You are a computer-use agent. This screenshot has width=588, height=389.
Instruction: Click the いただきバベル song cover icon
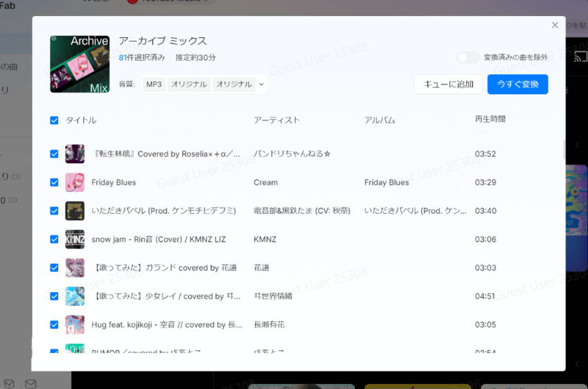pos(75,211)
